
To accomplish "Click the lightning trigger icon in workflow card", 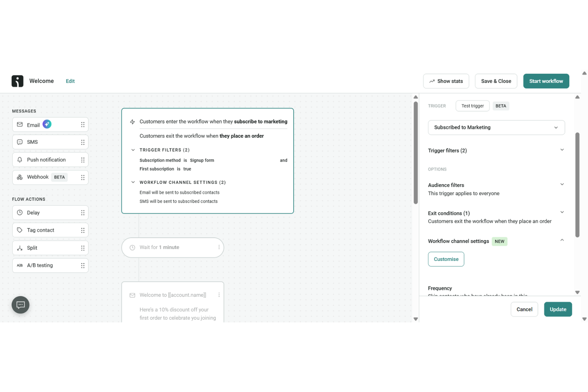I will point(133,122).
